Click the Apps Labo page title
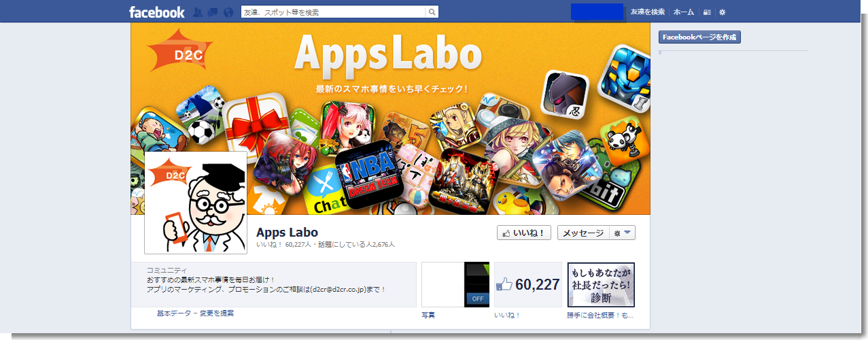The image size is (868, 340). (287, 232)
